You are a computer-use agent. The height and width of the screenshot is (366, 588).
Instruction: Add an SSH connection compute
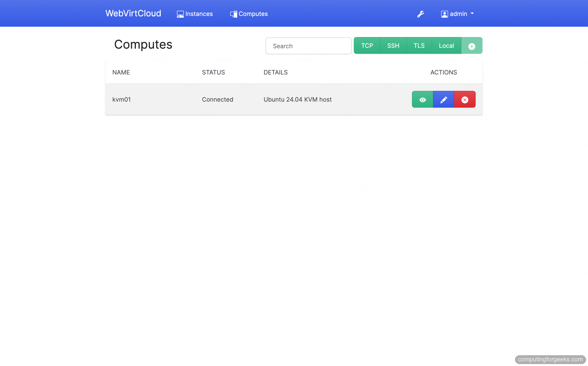click(393, 46)
